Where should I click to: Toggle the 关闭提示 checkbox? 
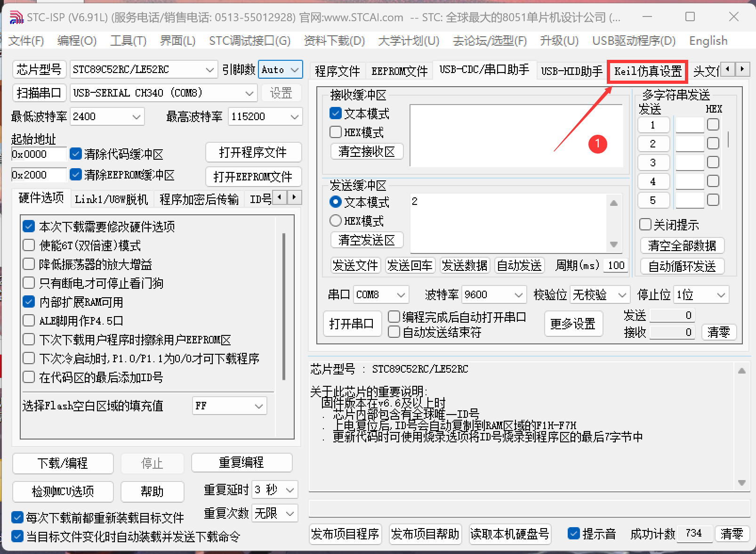645,225
